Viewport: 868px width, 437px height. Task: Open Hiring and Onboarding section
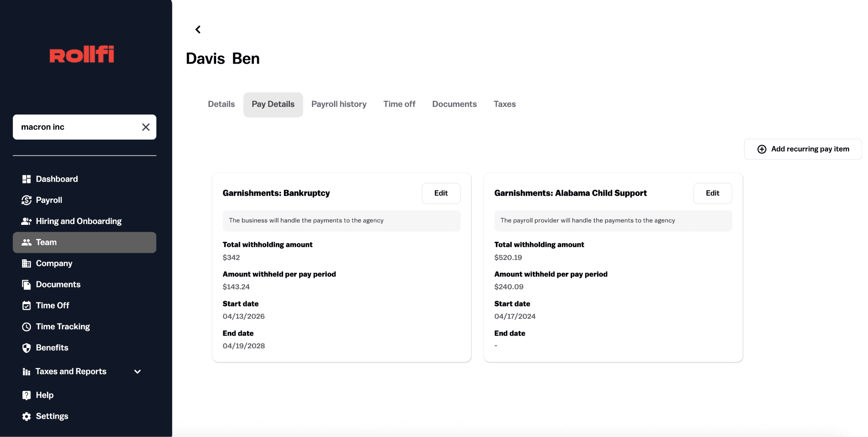point(84,221)
